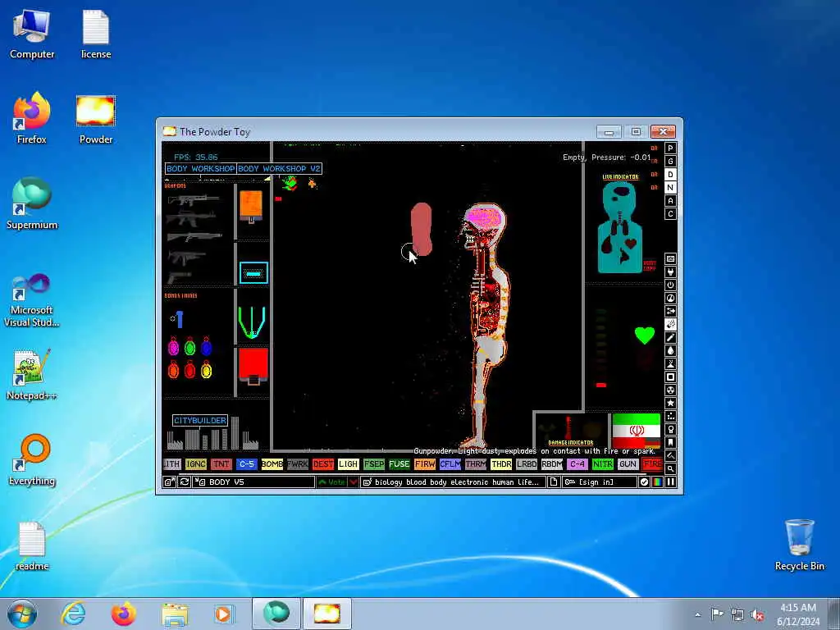Open the Walls element category

tap(670, 258)
